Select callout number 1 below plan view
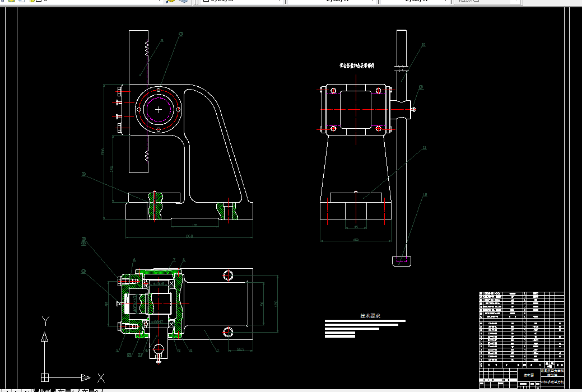This screenshot has height=392, width=582. (218, 351)
